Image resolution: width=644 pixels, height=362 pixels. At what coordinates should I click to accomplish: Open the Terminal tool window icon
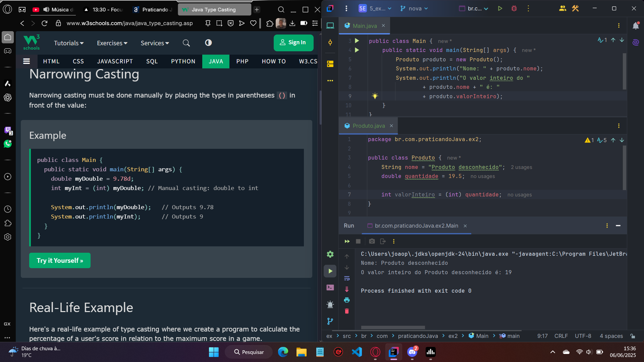pyautogui.click(x=330, y=288)
